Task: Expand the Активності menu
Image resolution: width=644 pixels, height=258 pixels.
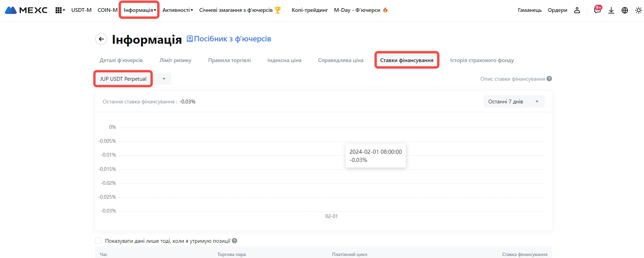Action: point(178,10)
